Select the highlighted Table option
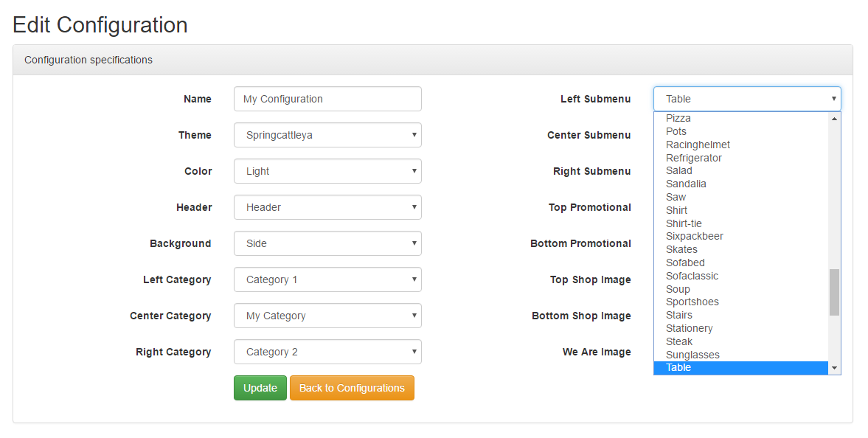The height and width of the screenshot is (438, 868). 740,368
